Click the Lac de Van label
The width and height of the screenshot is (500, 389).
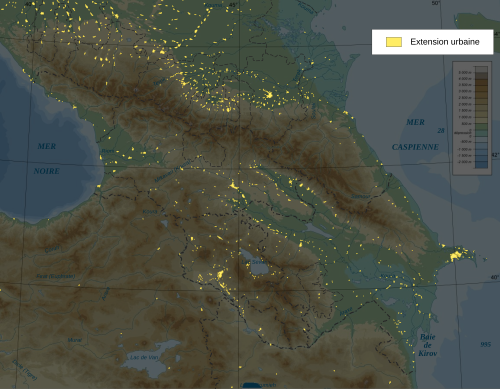click(x=144, y=357)
